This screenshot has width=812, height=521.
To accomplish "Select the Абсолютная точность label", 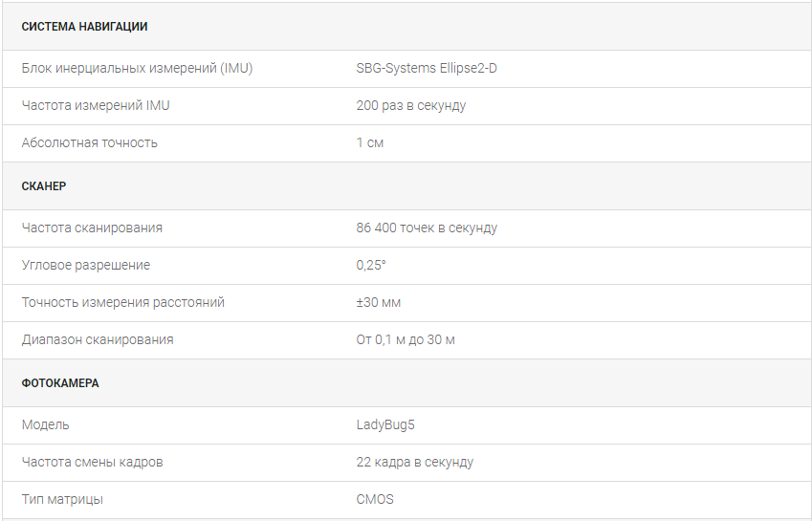I will pos(90,142).
